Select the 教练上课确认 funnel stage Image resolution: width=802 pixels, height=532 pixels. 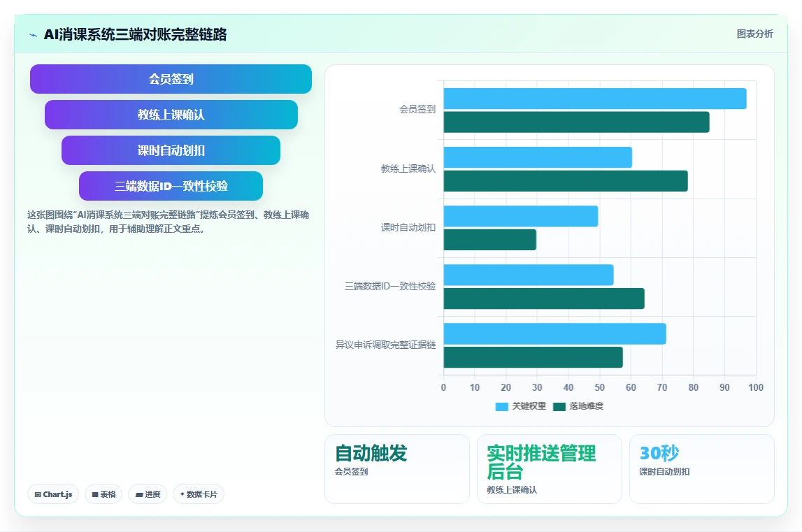tap(171, 115)
